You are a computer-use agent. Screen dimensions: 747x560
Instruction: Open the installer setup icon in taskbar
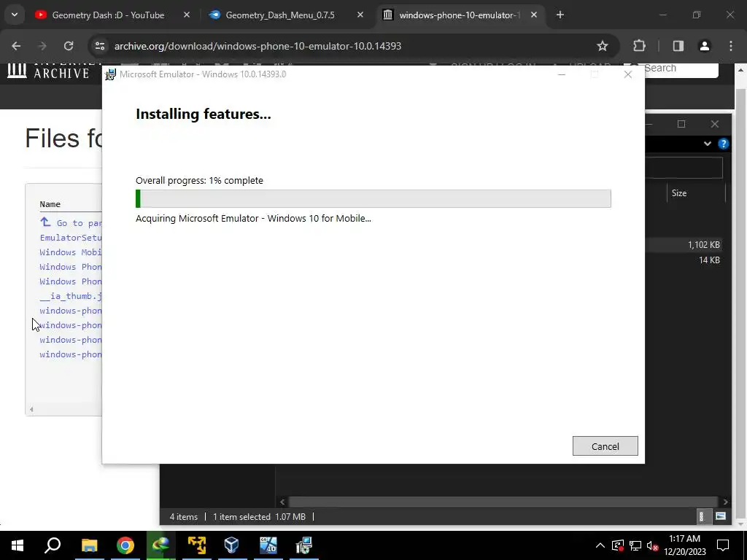click(x=303, y=545)
